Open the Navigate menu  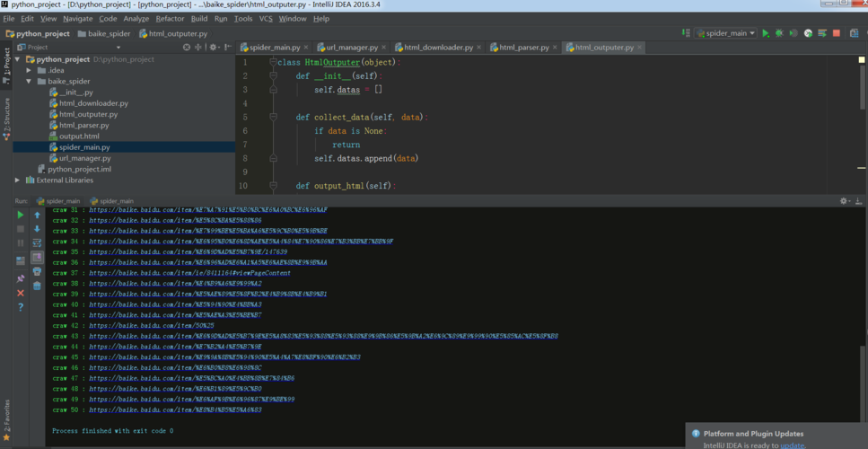78,18
